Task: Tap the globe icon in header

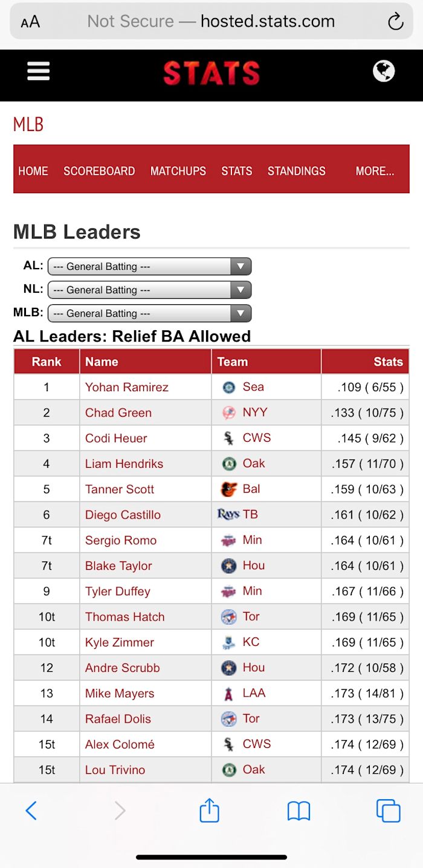Action: pos(384,71)
